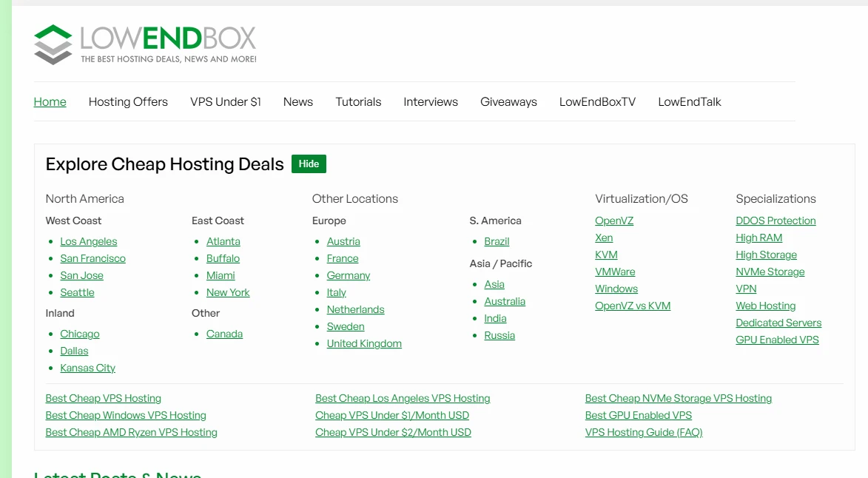Open the VPS Under $1 page
868x478 pixels.
pos(225,102)
